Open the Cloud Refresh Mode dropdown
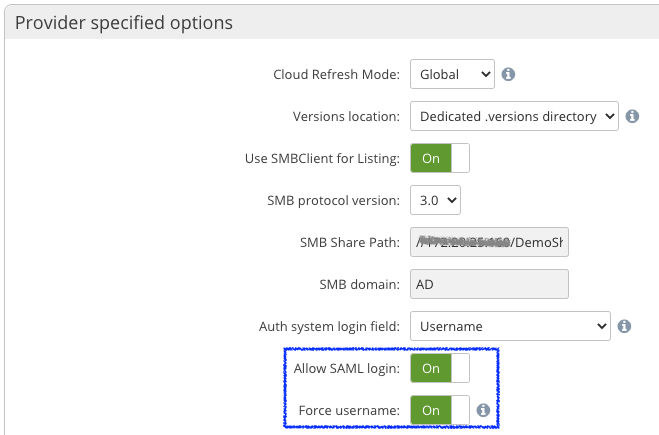The image size is (659, 435). pyautogui.click(x=452, y=74)
